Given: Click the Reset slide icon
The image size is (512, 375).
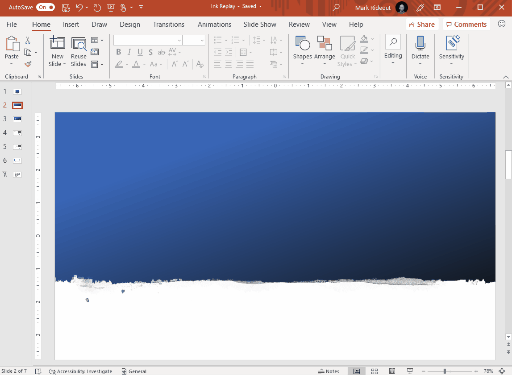Looking at the screenshot, I should click(x=95, y=52).
